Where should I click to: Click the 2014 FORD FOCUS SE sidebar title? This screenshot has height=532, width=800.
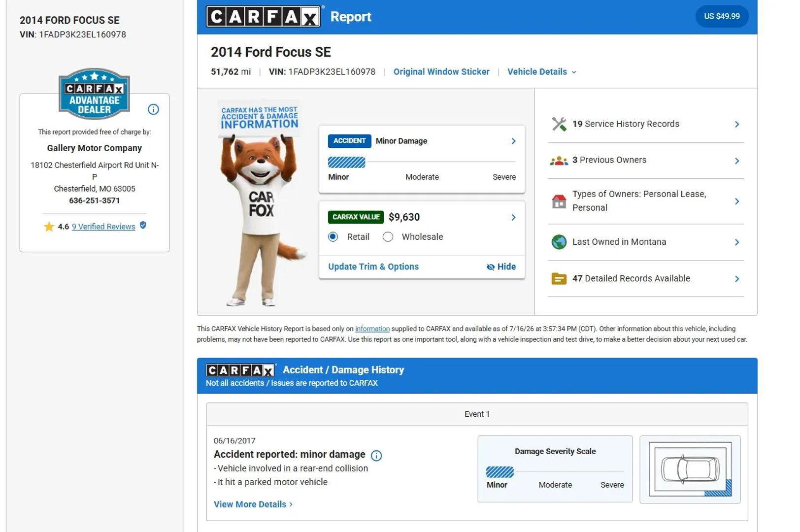pyautogui.click(x=69, y=20)
